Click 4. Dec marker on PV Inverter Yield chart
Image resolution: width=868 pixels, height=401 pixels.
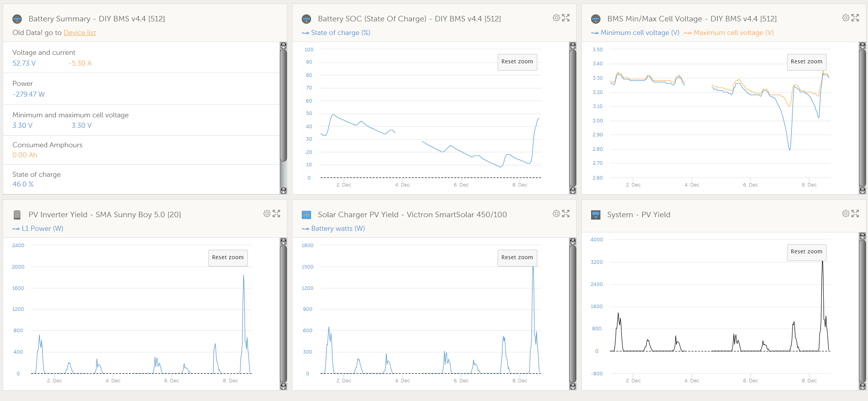pyautogui.click(x=113, y=381)
